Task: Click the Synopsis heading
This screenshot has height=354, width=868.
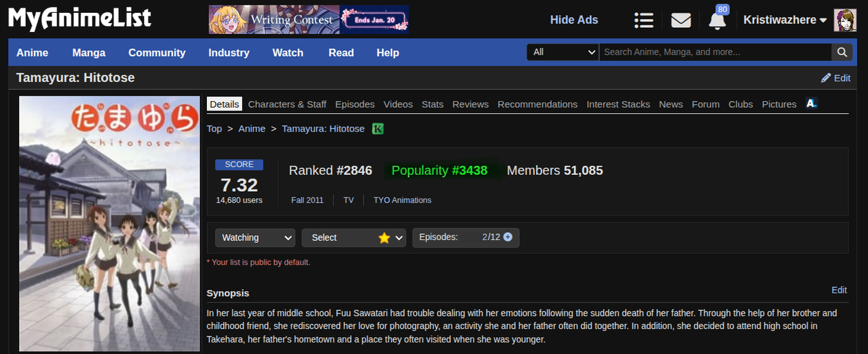Action: tap(228, 294)
